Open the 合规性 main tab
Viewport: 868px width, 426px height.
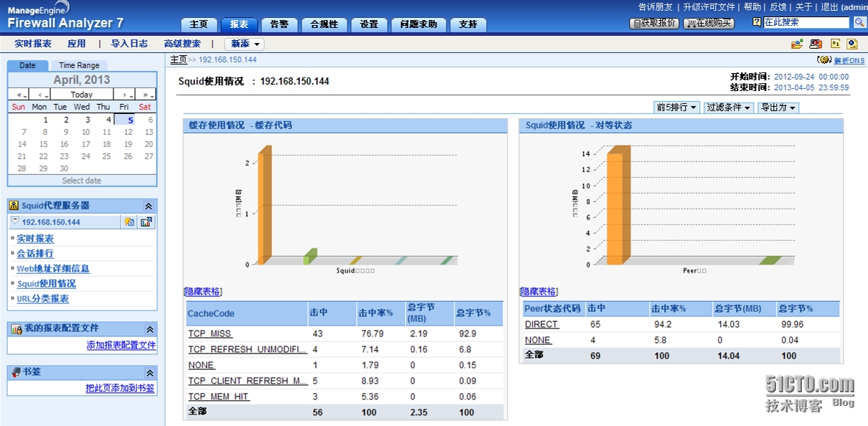point(325,24)
